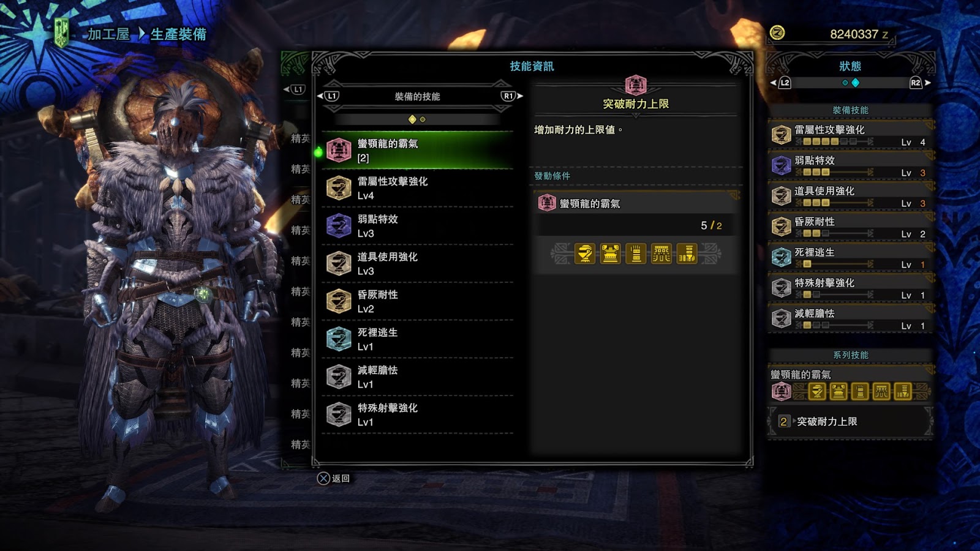Select the helmet icon in 發動條件 armor row
The height and width of the screenshot is (551, 980).
coord(585,253)
